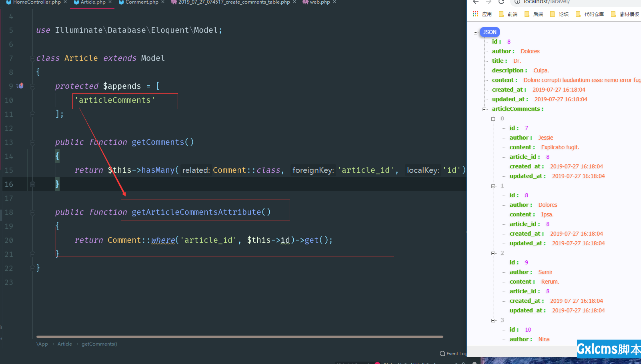Click the title value Dr.
The height and width of the screenshot is (364, 641).
coord(517,61)
